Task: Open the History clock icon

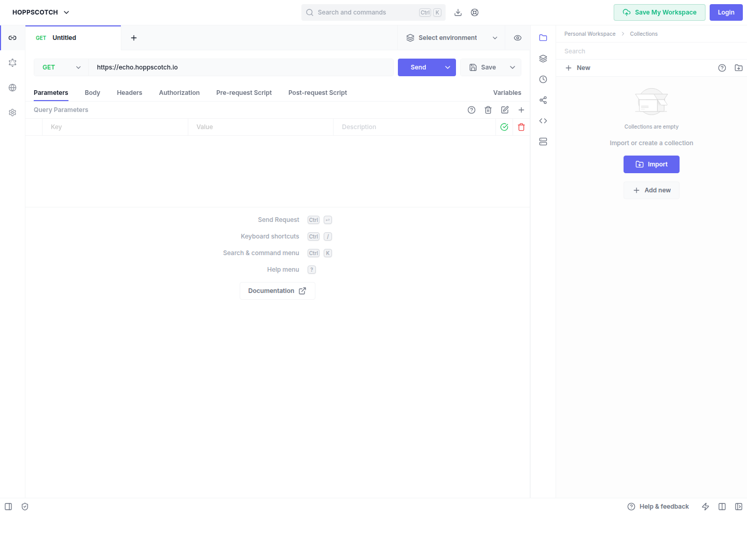Action: [543, 79]
